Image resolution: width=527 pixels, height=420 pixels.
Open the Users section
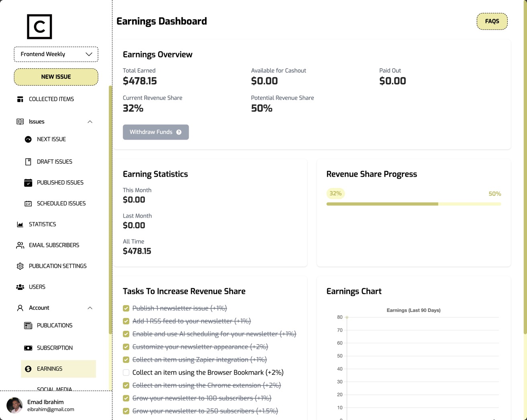[37, 287]
